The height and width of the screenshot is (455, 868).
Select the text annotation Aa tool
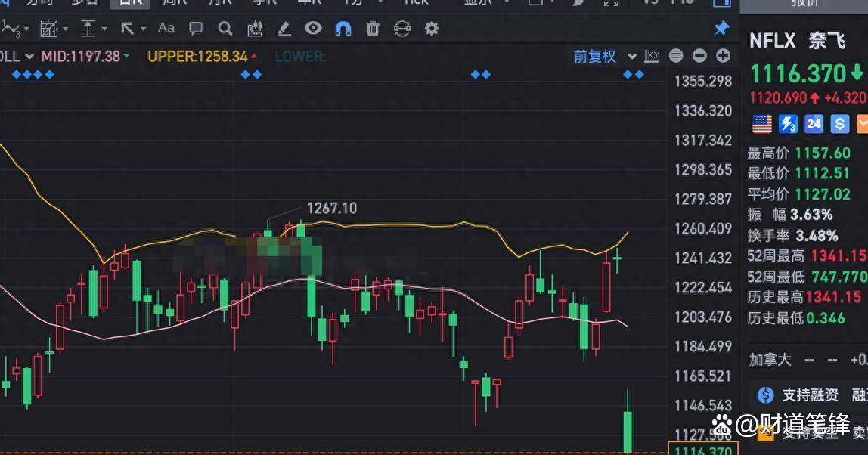[x=166, y=29]
